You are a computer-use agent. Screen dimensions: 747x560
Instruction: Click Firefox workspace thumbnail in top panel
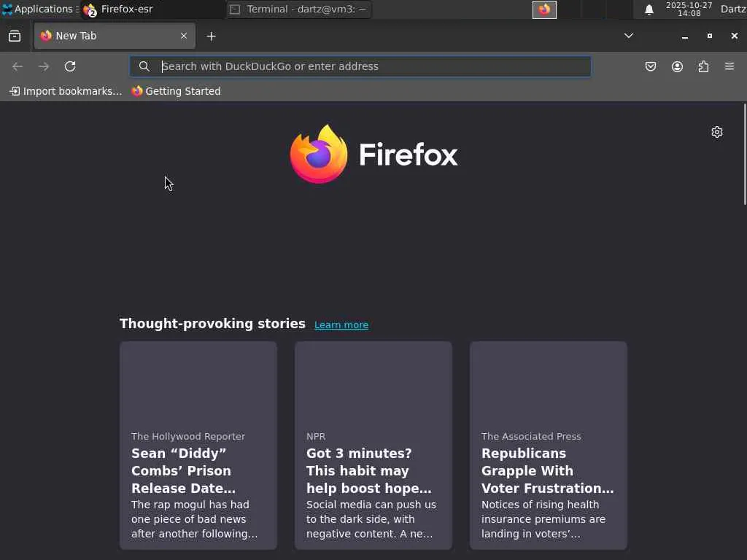544,9
